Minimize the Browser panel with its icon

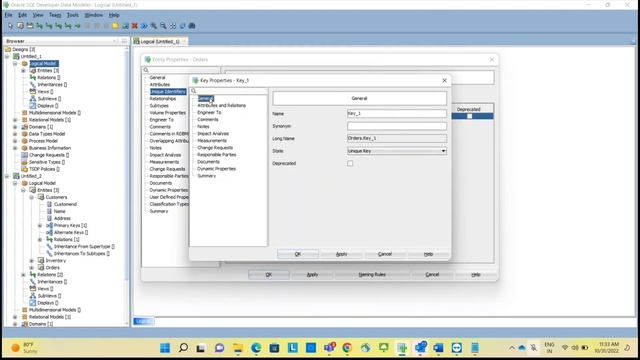pos(116,41)
